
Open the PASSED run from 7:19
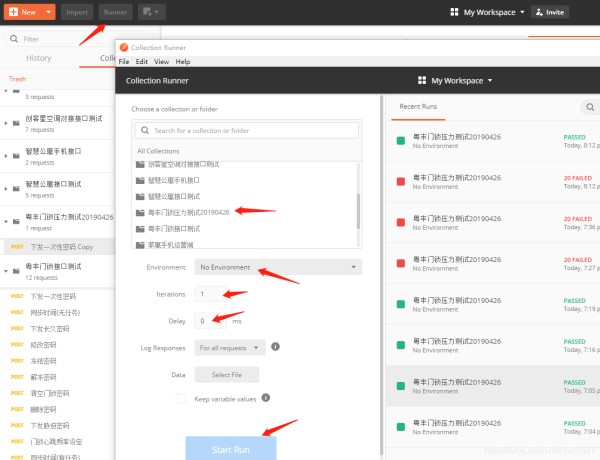point(492,305)
